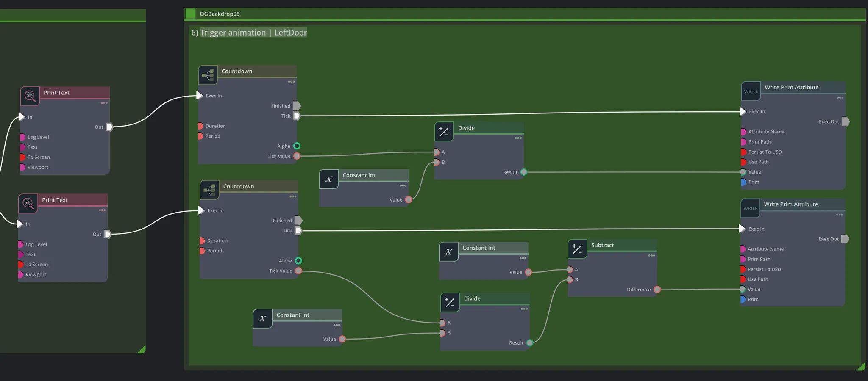
Task: Click the upper Write Prim Attribute WRITE icon
Action: [x=751, y=91]
